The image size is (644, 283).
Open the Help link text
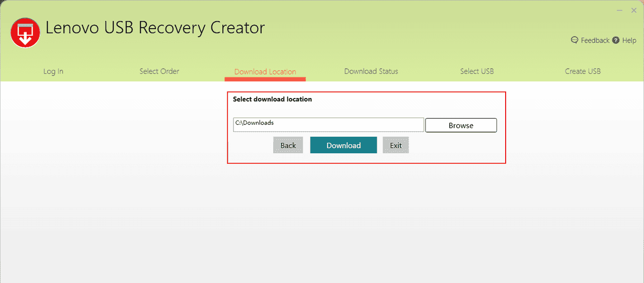tap(629, 40)
